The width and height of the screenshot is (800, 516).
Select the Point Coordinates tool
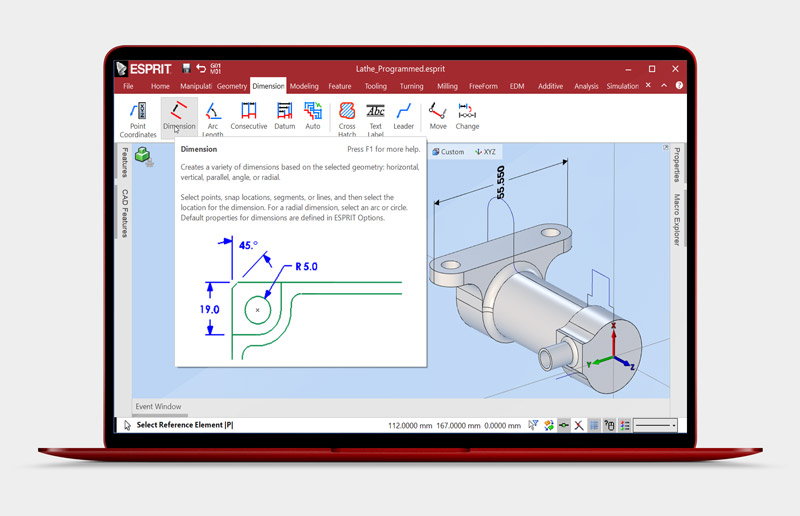pos(138,116)
